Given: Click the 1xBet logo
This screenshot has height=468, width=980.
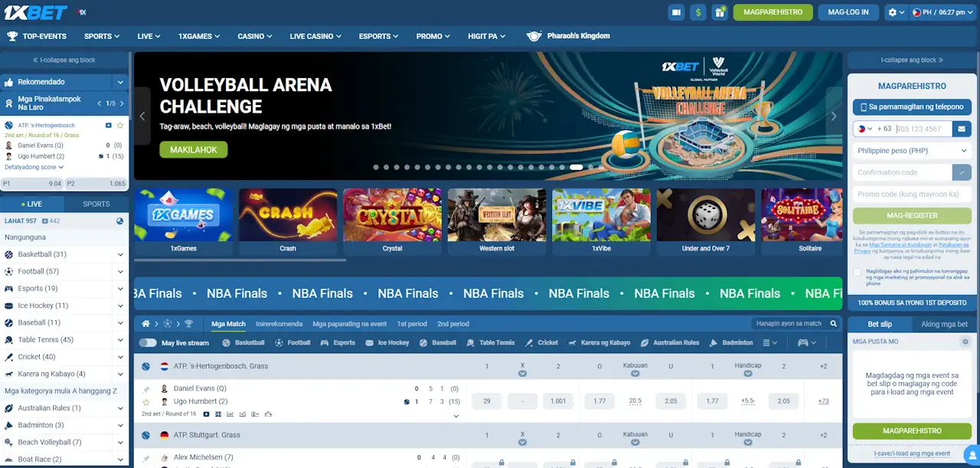Looking at the screenshot, I should click(37, 12).
